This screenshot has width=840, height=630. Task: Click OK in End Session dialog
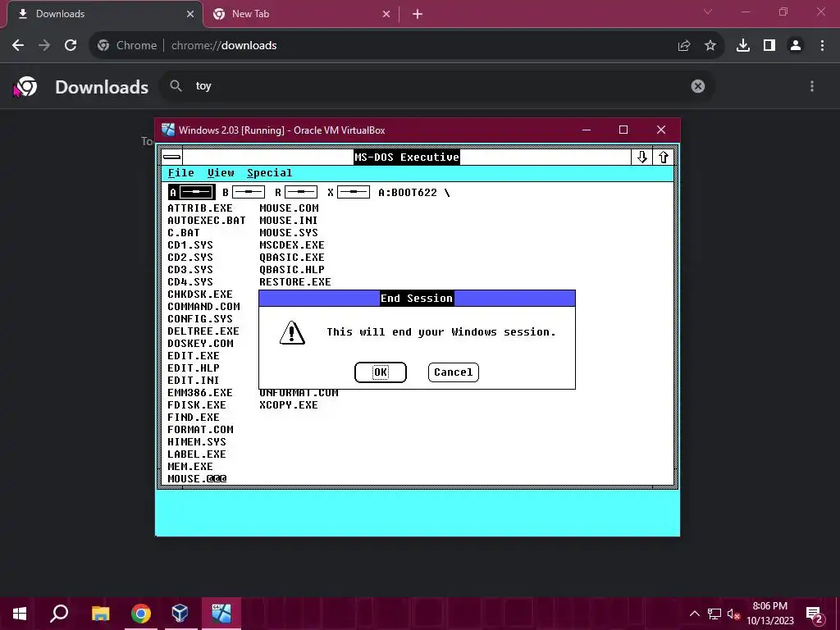tap(381, 372)
